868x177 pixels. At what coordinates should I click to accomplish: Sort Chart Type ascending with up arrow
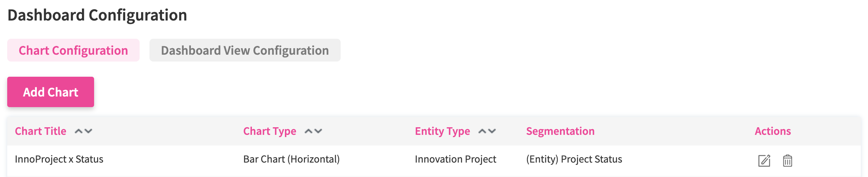click(x=308, y=131)
